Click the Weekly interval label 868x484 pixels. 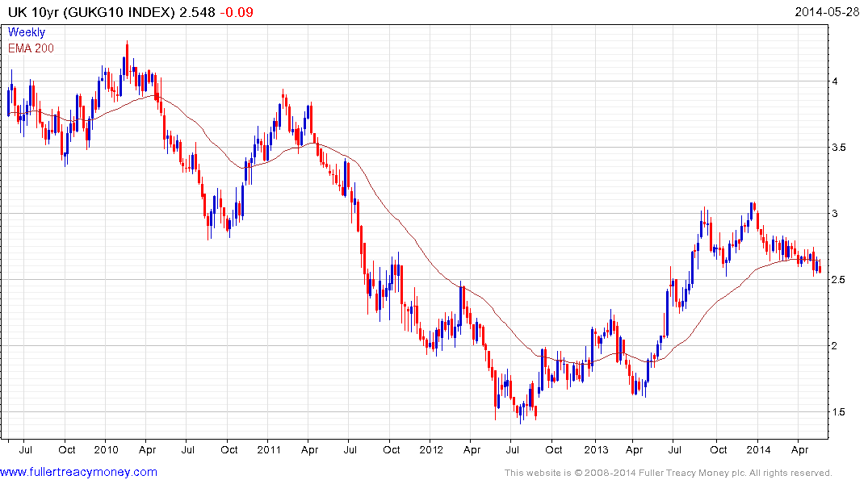click(x=27, y=32)
